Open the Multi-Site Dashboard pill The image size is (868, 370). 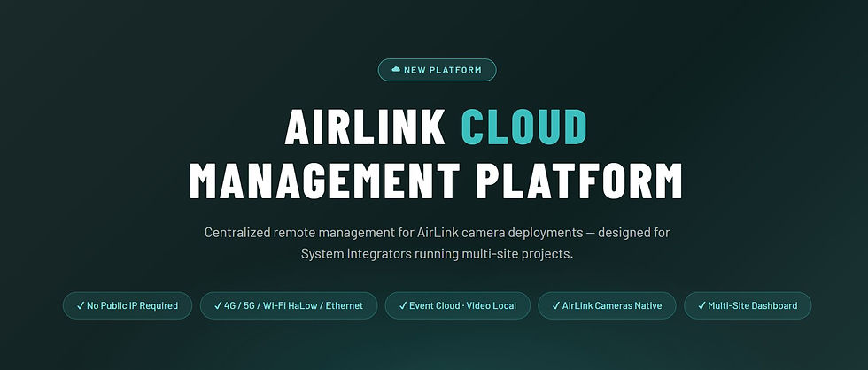pyautogui.click(x=748, y=305)
